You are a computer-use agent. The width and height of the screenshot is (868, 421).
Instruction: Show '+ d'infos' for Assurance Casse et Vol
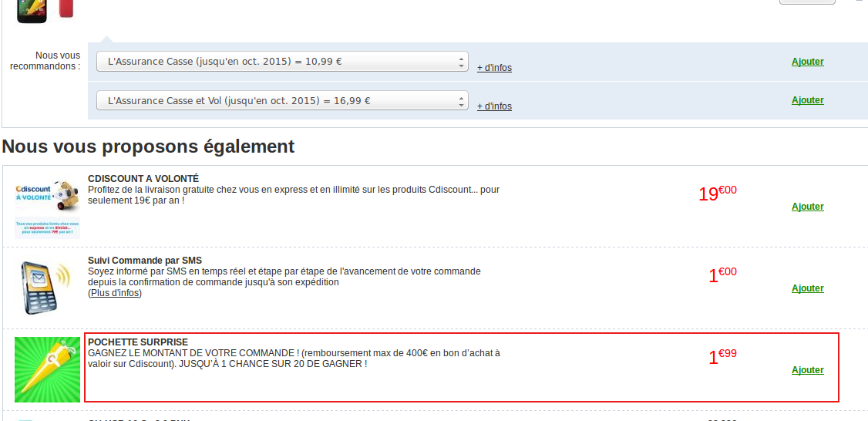(x=494, y=106)
